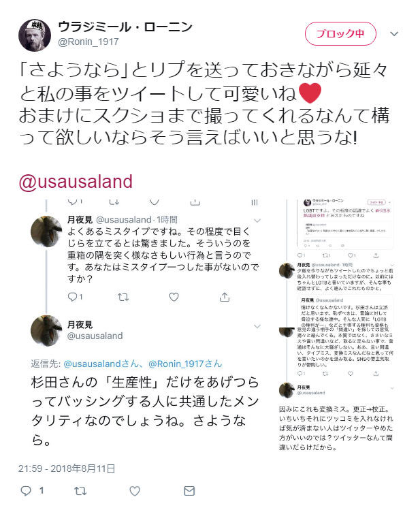Click the 21:59 - 2018年8月11日 timestamp
The height and width of the screenshot is (512, 420).
(x=67, y=468)
